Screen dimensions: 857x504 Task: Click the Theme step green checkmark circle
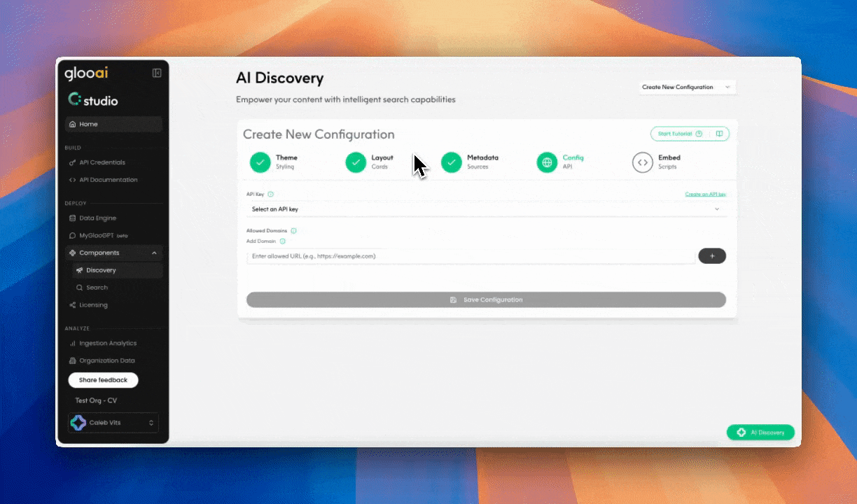[260, 162]
